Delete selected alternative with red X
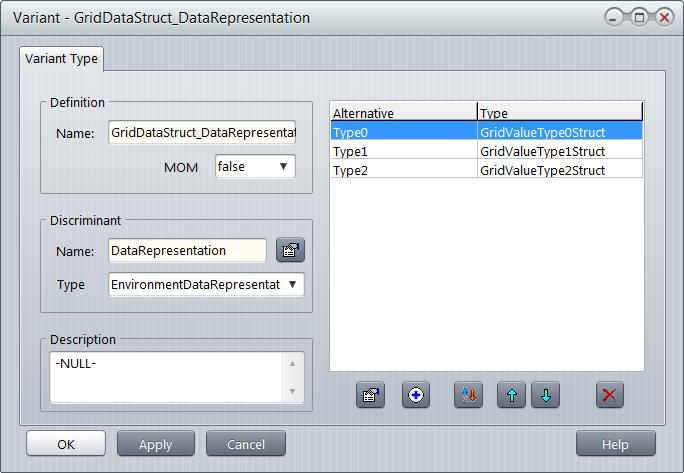This screenshot has height=473, width=684. [x=610, y=395]
